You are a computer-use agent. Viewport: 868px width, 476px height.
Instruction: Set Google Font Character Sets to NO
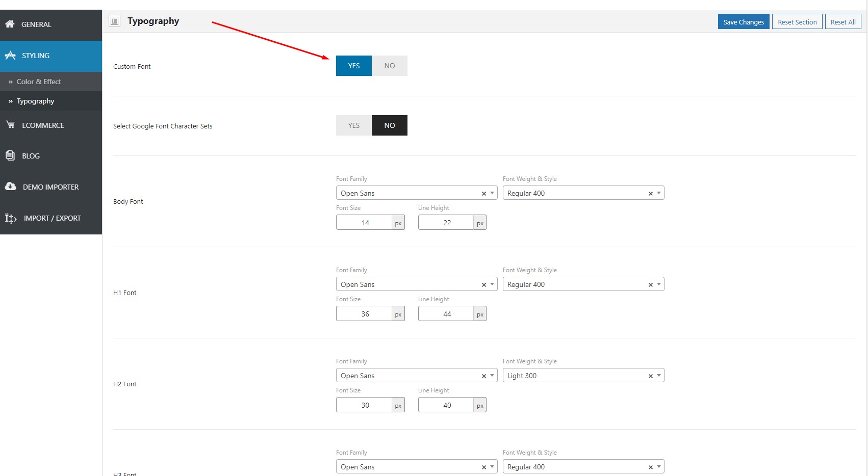[x=390, y=125]
